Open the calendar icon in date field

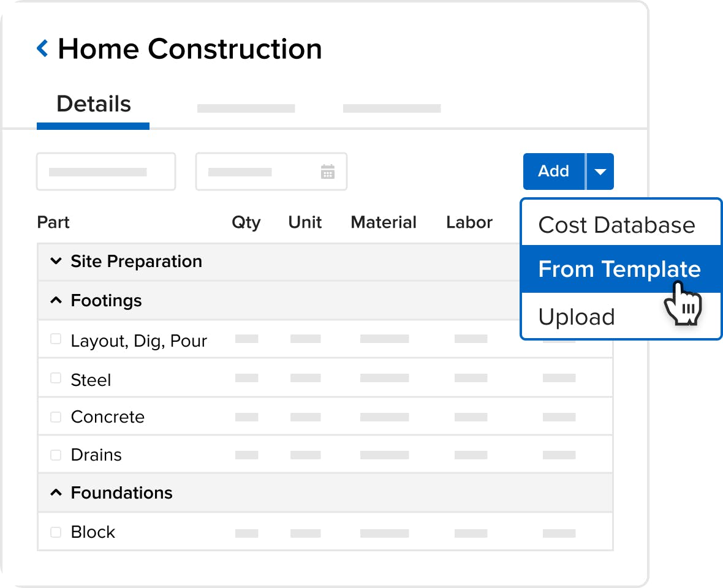(x=327, y=171)
